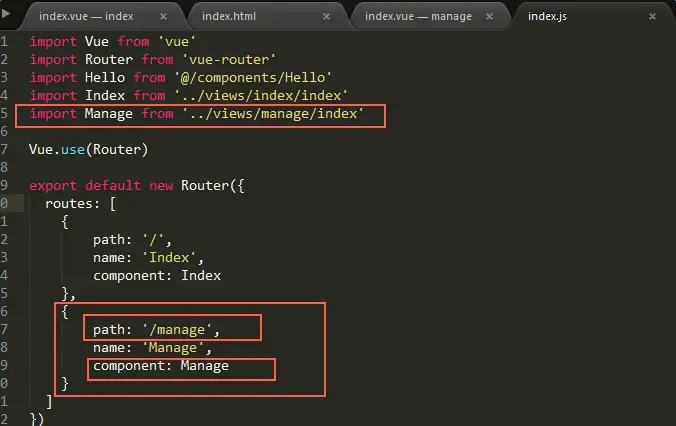Click 'component: Index' line
The image size is (676, 426).
click(x=157, y=276)
